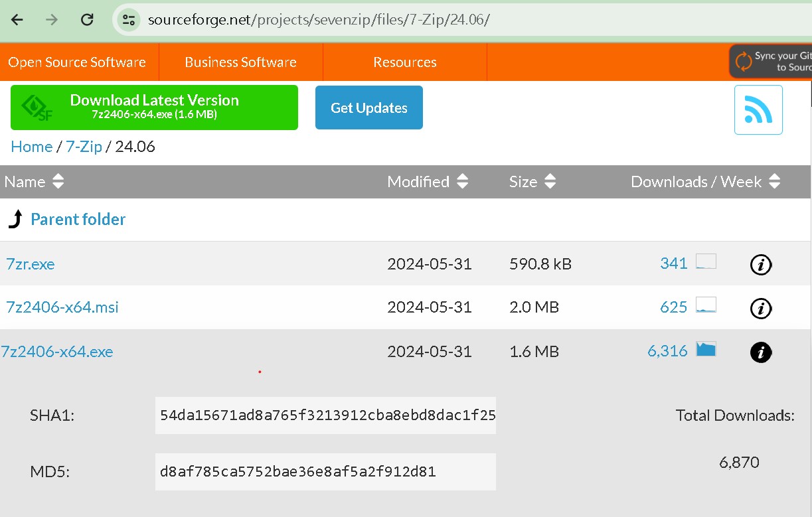The width and height of the screenshot is (812, 517).
Task: Open the Open Source Software menu
Action: point(77,62)
